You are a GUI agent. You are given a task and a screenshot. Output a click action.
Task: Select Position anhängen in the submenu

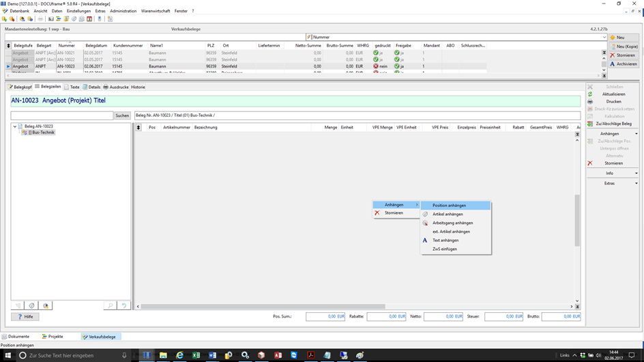point(456,206)
